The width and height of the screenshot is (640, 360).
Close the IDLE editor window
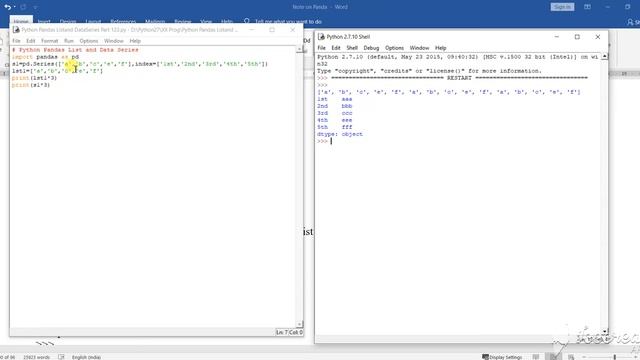(293, 30)
